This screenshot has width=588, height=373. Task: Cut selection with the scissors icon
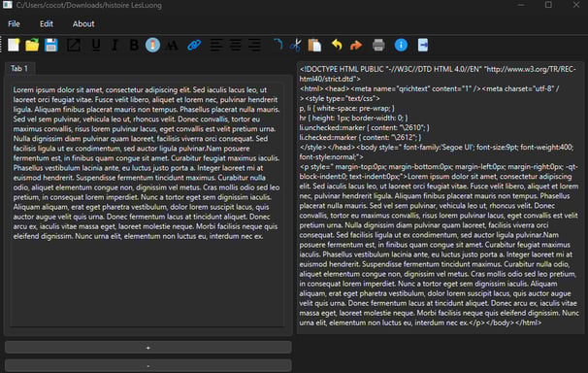coord(296,45)
